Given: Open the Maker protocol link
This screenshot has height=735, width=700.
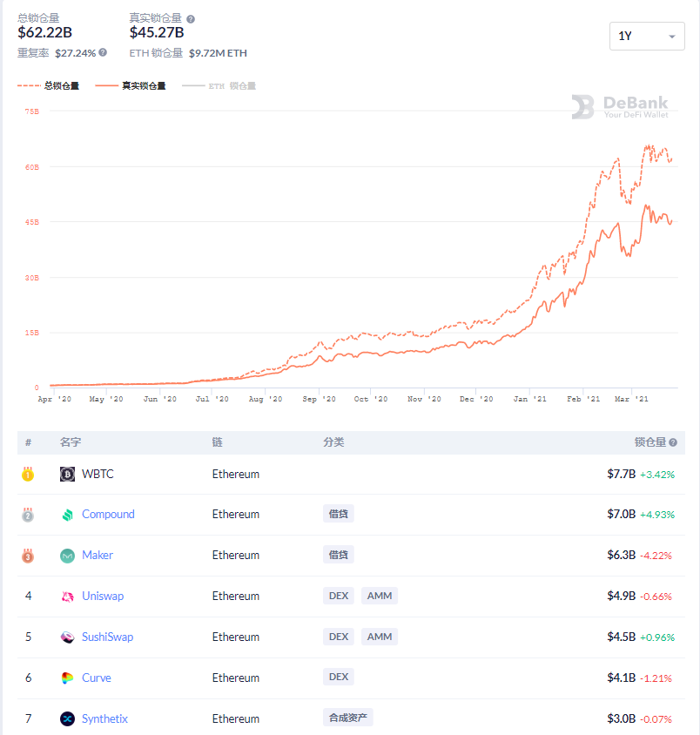Looking at the screenshot, I should pos(98,555).
